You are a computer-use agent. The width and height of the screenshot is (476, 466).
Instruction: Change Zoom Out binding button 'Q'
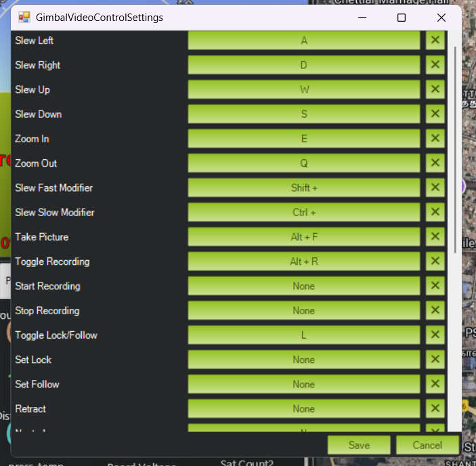click(x=304, y=163)
